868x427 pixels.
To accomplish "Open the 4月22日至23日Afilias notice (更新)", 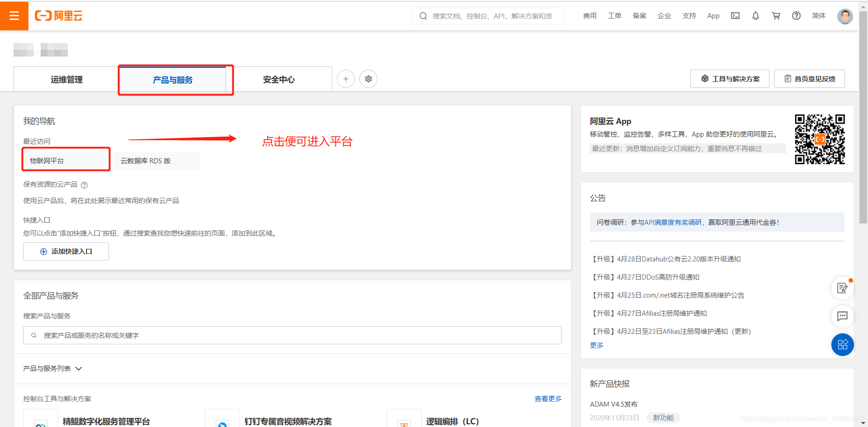I will point(670,332).
